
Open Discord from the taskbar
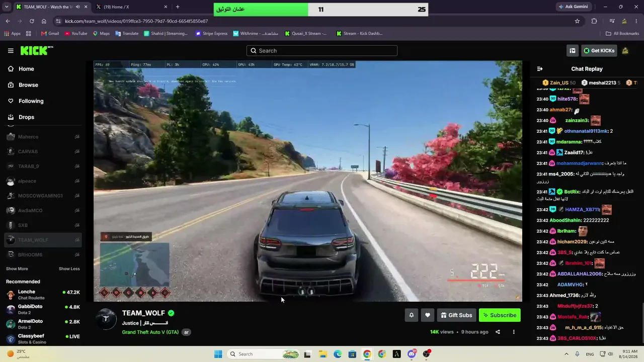tap(412, 354)
